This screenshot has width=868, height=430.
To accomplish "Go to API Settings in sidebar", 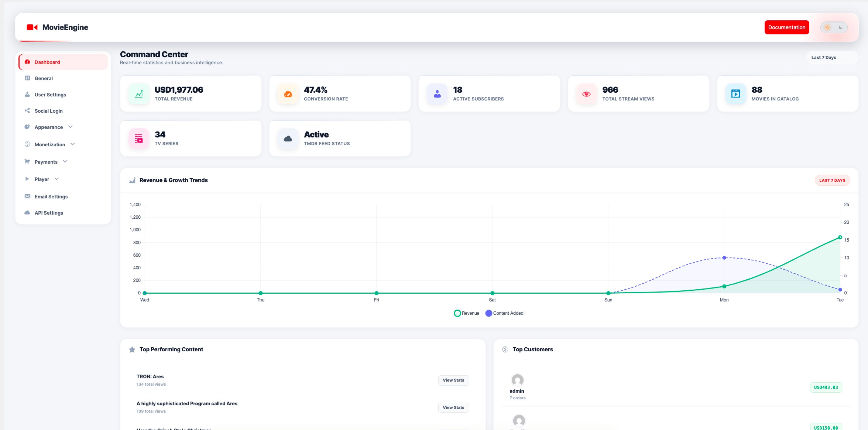I will pos(49,213).
